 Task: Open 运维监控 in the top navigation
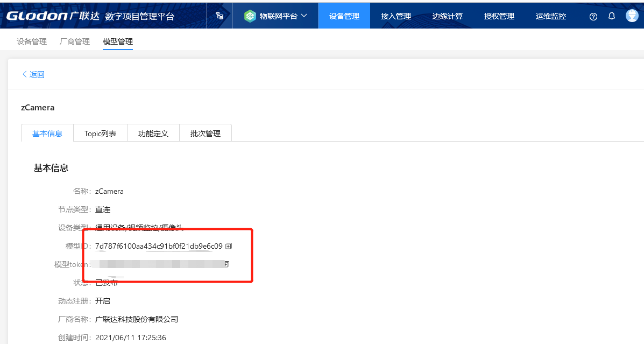coord(551,16)
